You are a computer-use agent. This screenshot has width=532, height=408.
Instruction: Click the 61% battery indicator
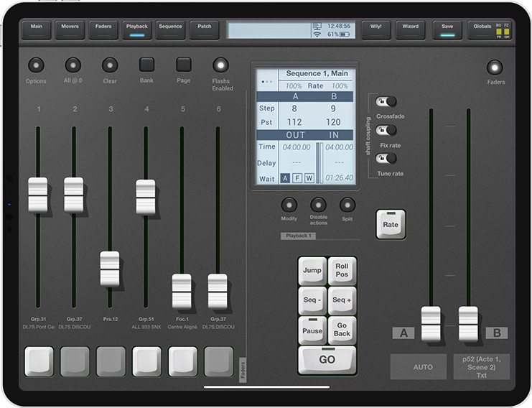339,34
